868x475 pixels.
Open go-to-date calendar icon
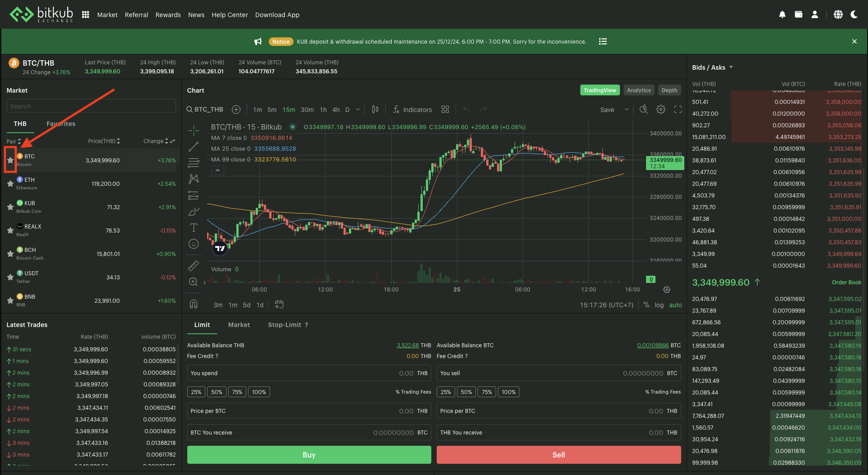click(279, 305)
